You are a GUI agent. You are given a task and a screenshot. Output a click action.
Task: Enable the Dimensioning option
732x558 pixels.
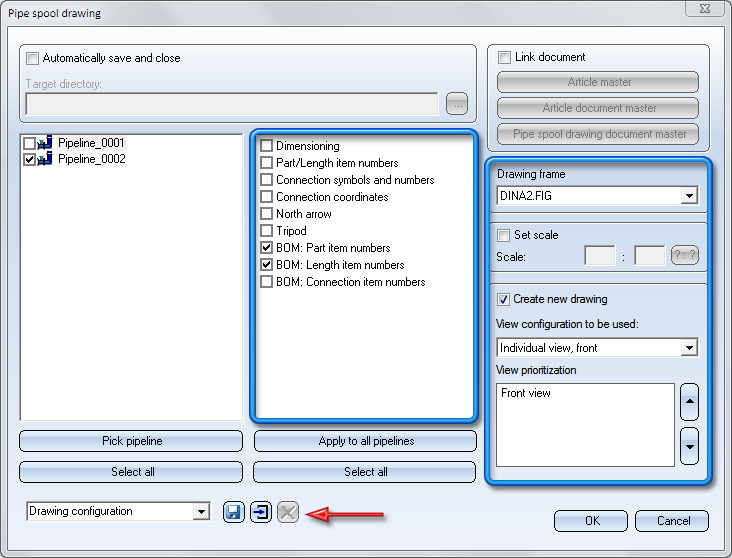tap(267, 146)
